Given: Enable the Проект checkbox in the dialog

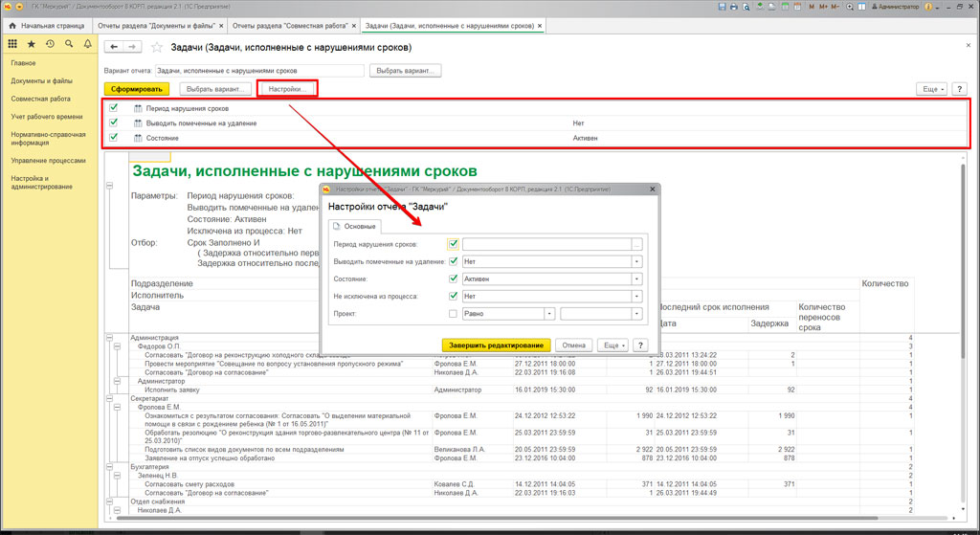Looking at the screenshot, I should pyautogui.click(x=454, y=313).
